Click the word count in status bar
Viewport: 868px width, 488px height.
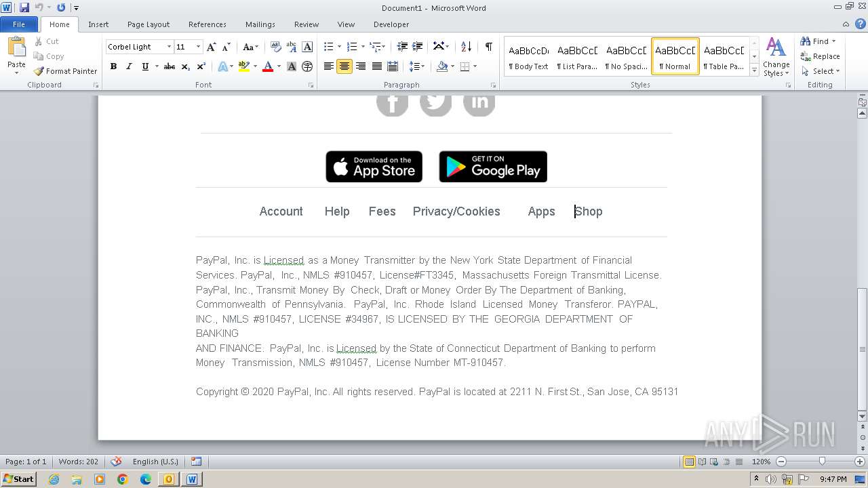tap(79, 462)
